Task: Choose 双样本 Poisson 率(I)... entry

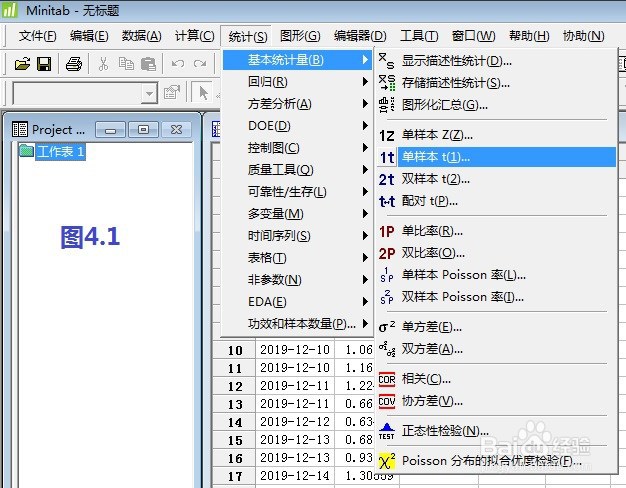Action: pyautogui.click(x=496, y=297)
